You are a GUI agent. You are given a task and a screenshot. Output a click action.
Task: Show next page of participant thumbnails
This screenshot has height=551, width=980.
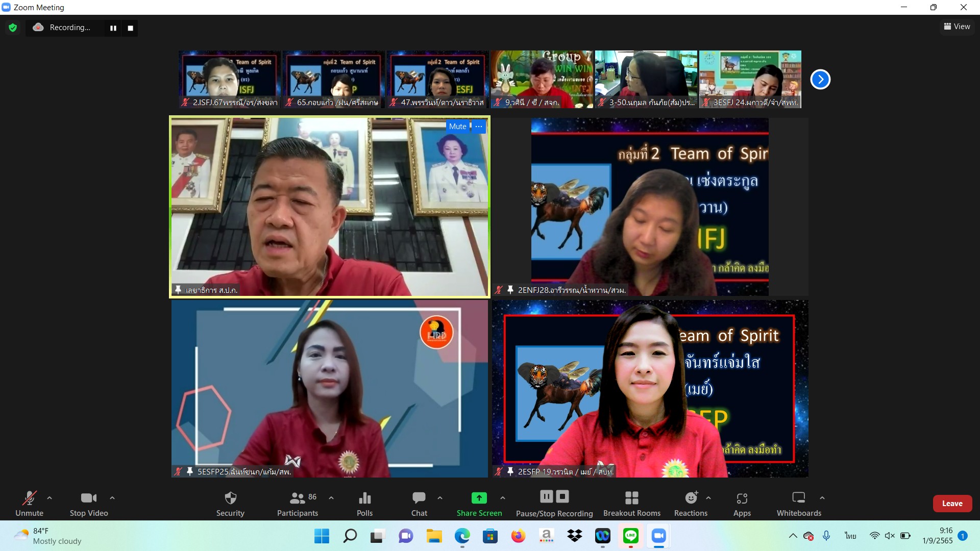(820, 79)
